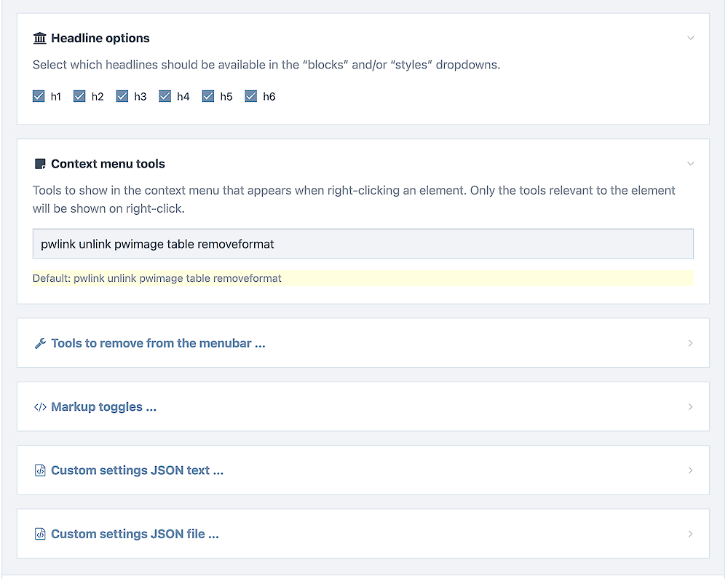Collapse the Context menu tools section chevron
Screen dimensions: 728x579
[690, 163]
